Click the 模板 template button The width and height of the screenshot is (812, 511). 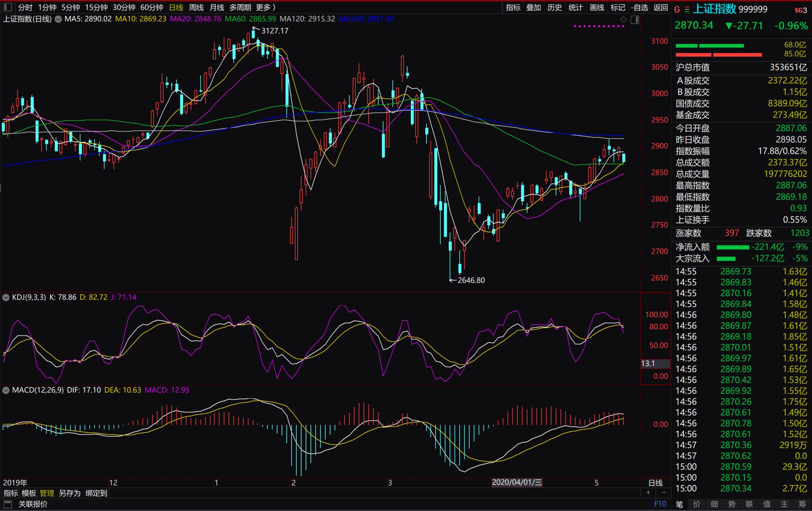pyautogui.click(x=29, y=493)
